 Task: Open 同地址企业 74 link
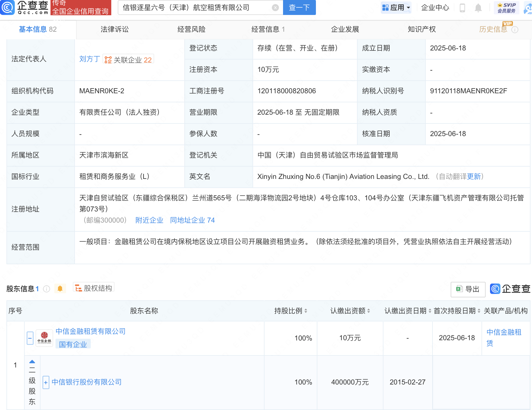click(x=192, y=220)
